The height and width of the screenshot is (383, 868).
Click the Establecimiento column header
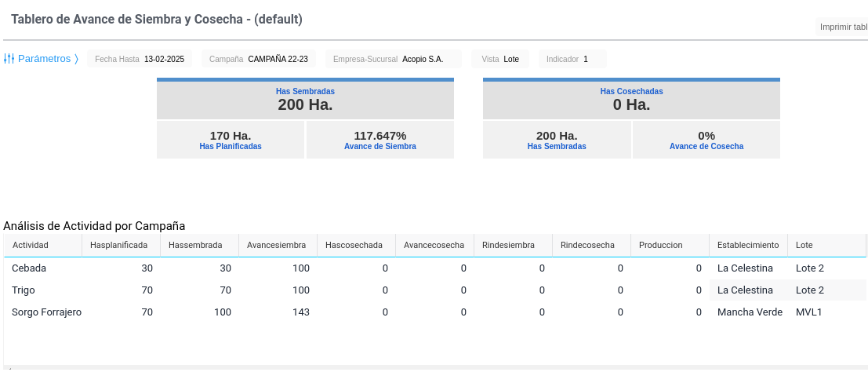pyautogui.click(x=747, y=245)
